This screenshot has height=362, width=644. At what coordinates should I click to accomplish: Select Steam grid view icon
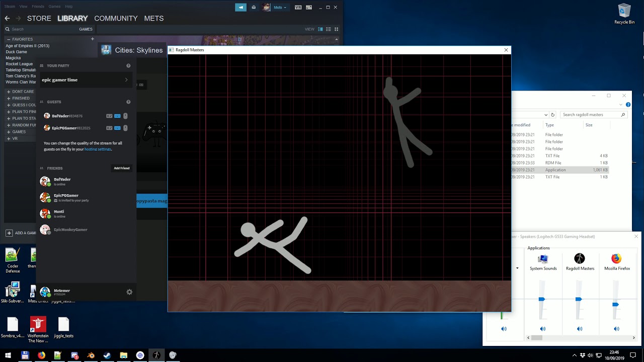pyautogui.click(x=337, y=29)
